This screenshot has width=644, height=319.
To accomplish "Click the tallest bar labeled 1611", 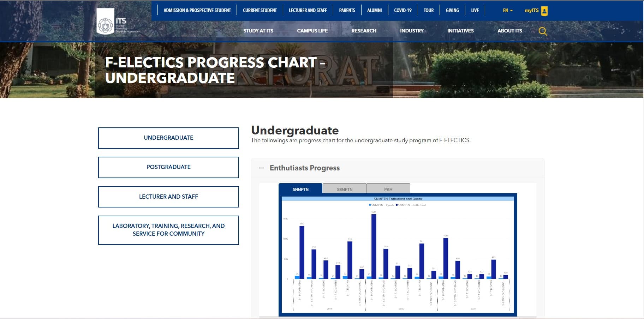I will tap(374, 246).
